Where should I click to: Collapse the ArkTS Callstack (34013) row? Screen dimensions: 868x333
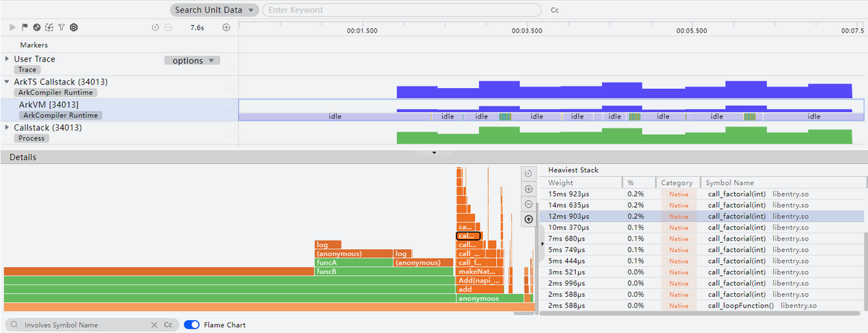7,82
